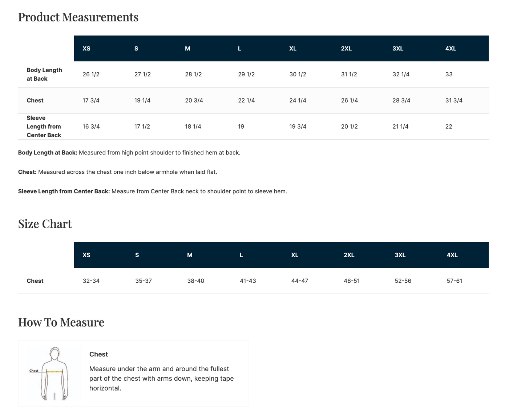Click the Chest row label in Size Chart
This screenshot has width=525, height=420.
click(x=35, y=281)
